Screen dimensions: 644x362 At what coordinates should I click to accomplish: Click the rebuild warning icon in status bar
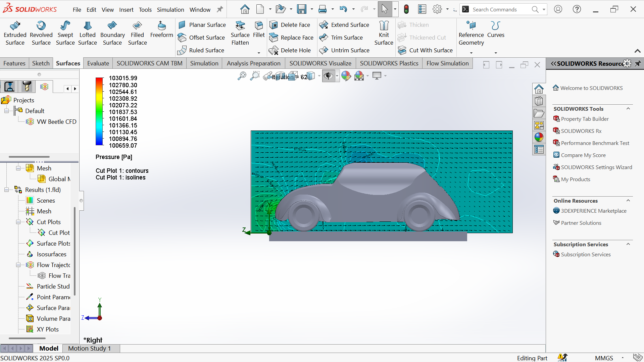pyautogui.click(x=562, y=358)
